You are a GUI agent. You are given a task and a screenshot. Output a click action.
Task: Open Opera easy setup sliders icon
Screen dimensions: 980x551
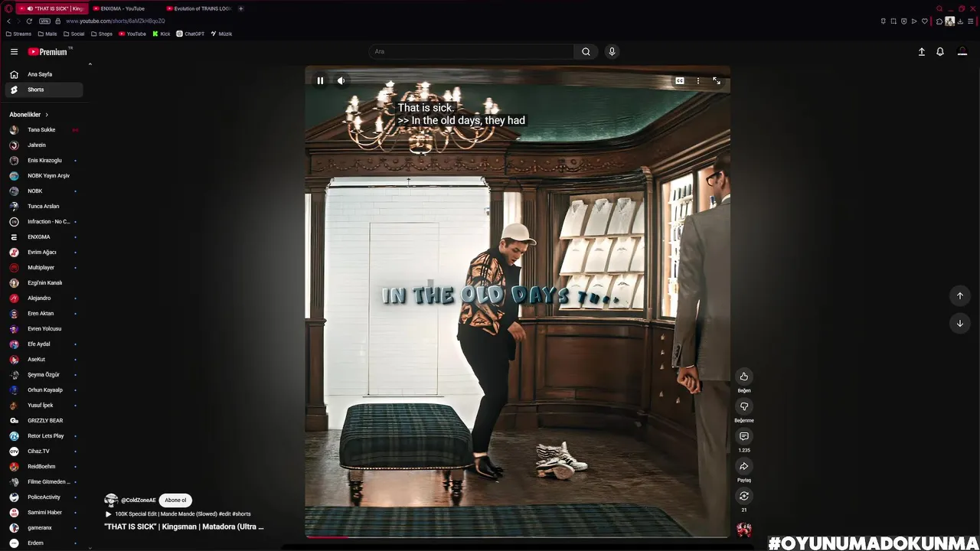point(970,21)
